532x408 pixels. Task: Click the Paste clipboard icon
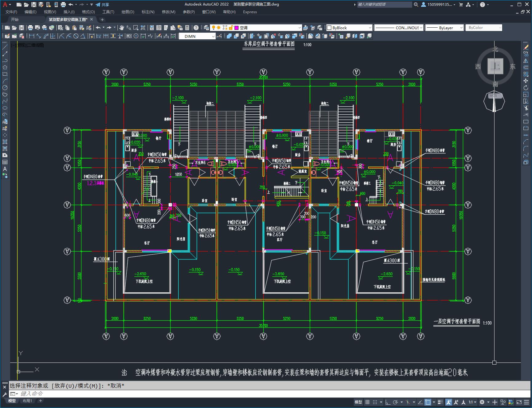[74, 28]
